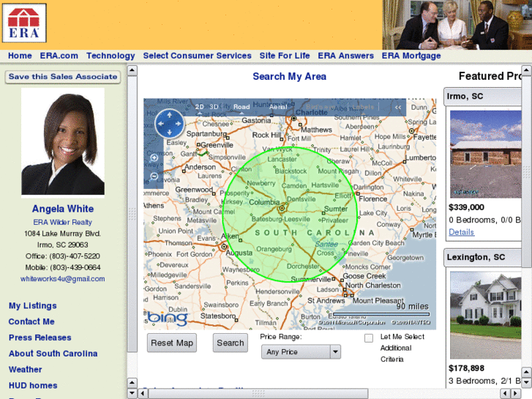
Task: Pan the map down with compass arrow
Action: click(x=169, y=132)
